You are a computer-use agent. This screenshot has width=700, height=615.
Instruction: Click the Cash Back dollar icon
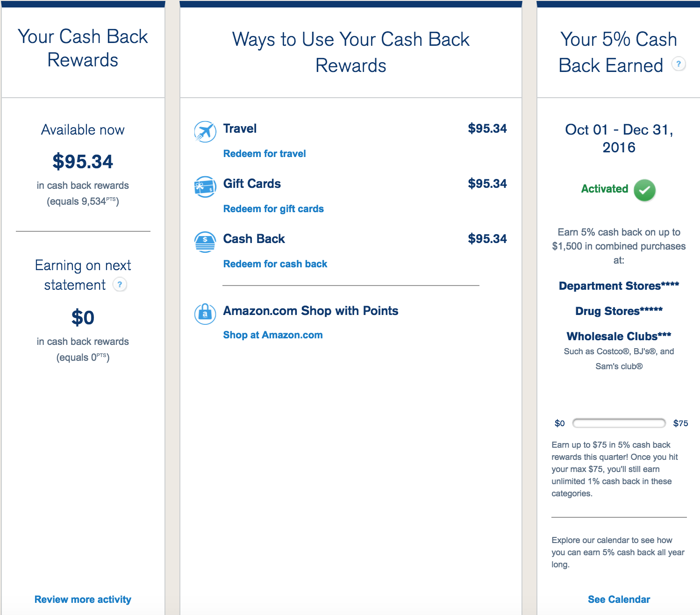(205, 242)
